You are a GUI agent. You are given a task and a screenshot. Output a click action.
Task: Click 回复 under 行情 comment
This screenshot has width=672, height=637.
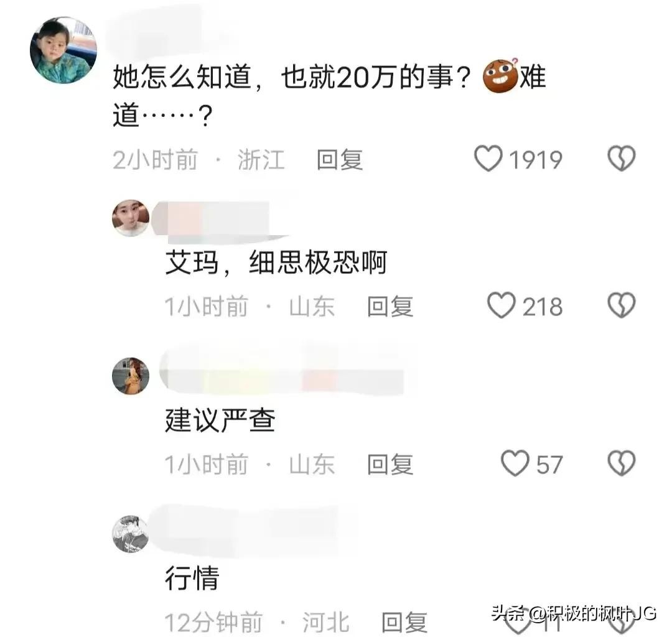pyautogui.click(x=404, y=622)
